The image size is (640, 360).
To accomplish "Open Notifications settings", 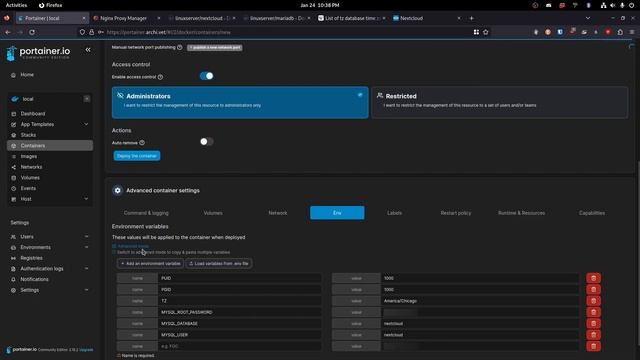I will 34,279.
